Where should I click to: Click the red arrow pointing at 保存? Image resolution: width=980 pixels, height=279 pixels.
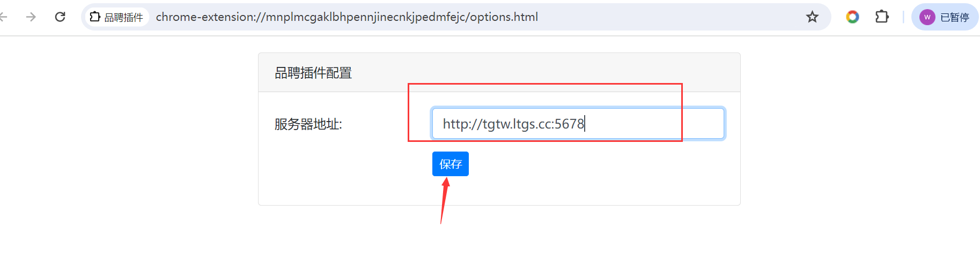tap(445, 201)
